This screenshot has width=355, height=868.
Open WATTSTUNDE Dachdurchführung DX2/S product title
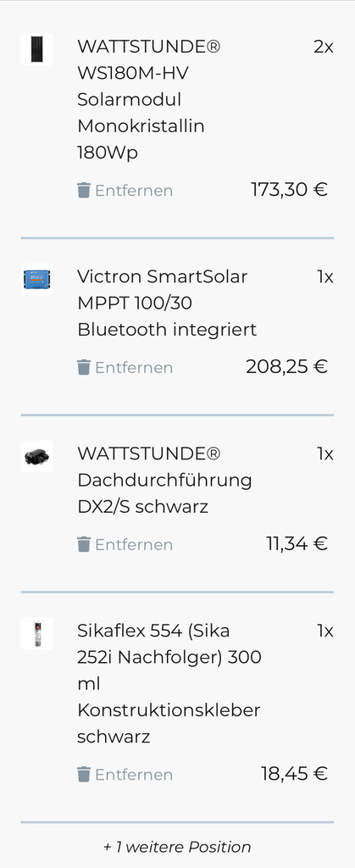click(164, 480)
